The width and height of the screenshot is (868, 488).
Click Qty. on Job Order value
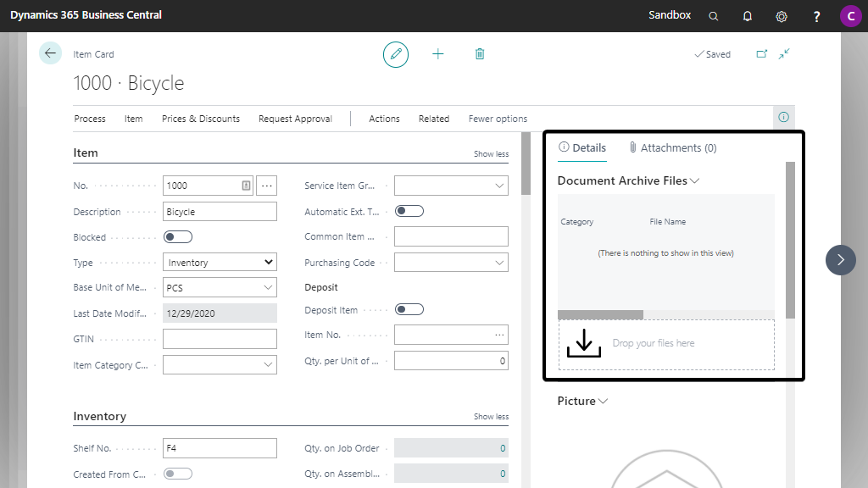click(451, 448)
